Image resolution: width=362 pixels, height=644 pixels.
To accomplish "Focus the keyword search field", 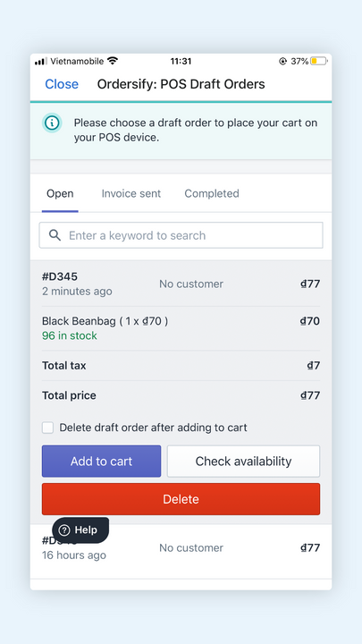I will 181,235.
